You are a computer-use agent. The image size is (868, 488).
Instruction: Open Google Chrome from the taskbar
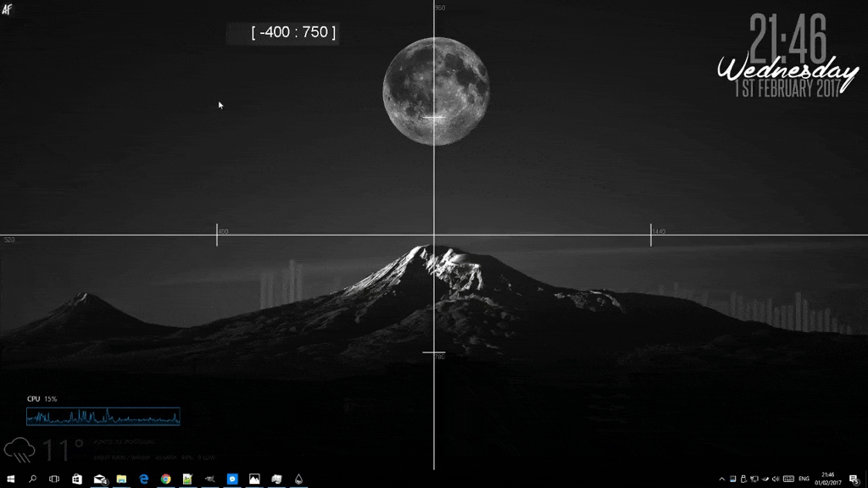click(166, 479)
